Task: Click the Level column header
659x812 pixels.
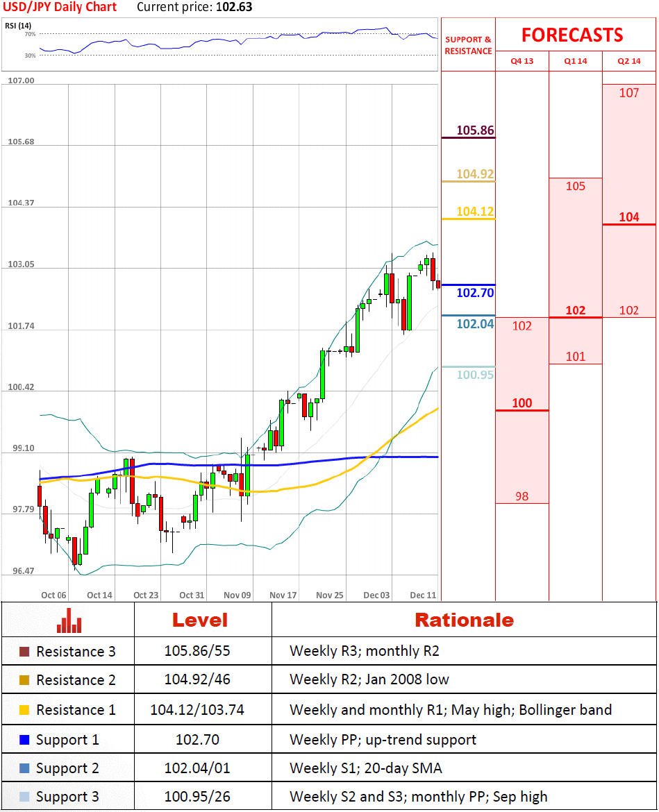Action: pyautogui.click(x=200, y=620)
